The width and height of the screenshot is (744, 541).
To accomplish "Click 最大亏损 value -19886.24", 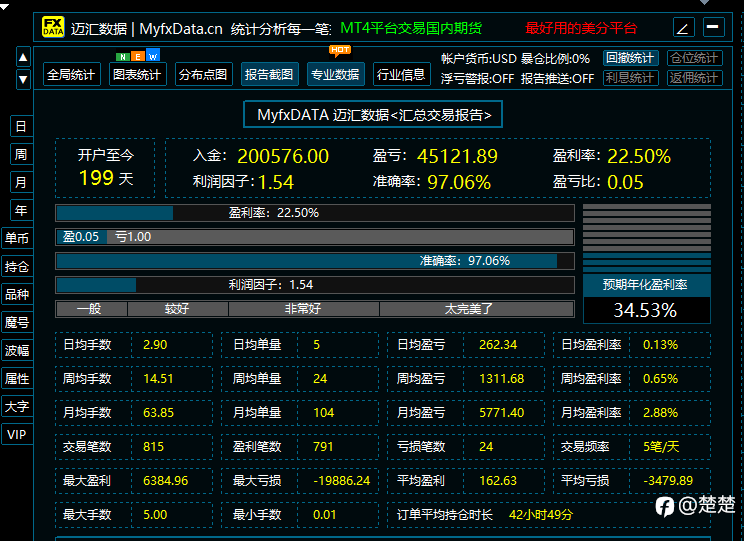I will [342, 481].
